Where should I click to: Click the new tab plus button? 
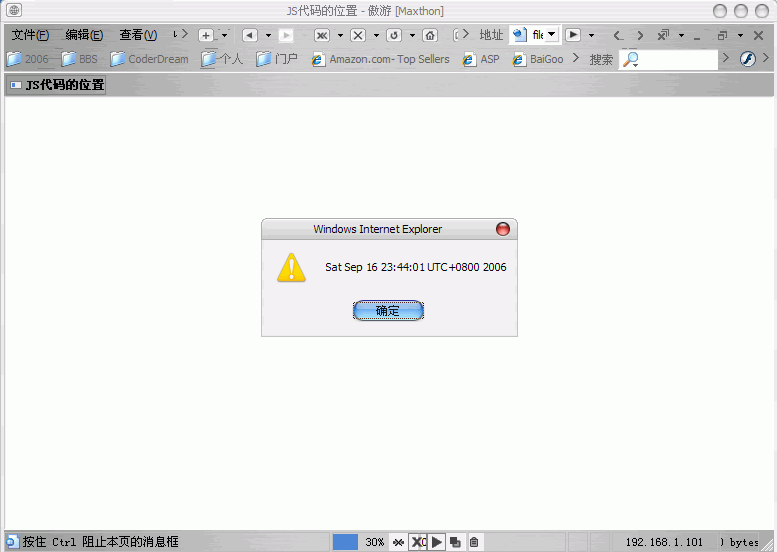point(206,35)
